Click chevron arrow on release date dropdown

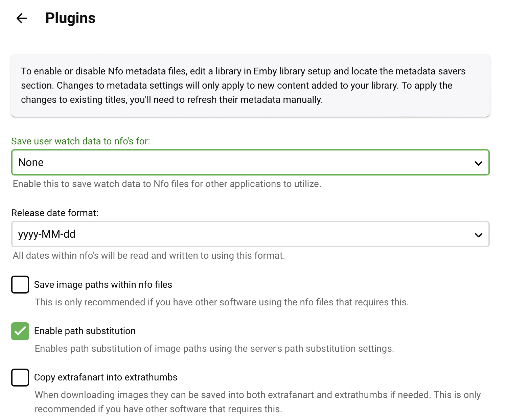[478, 235]
